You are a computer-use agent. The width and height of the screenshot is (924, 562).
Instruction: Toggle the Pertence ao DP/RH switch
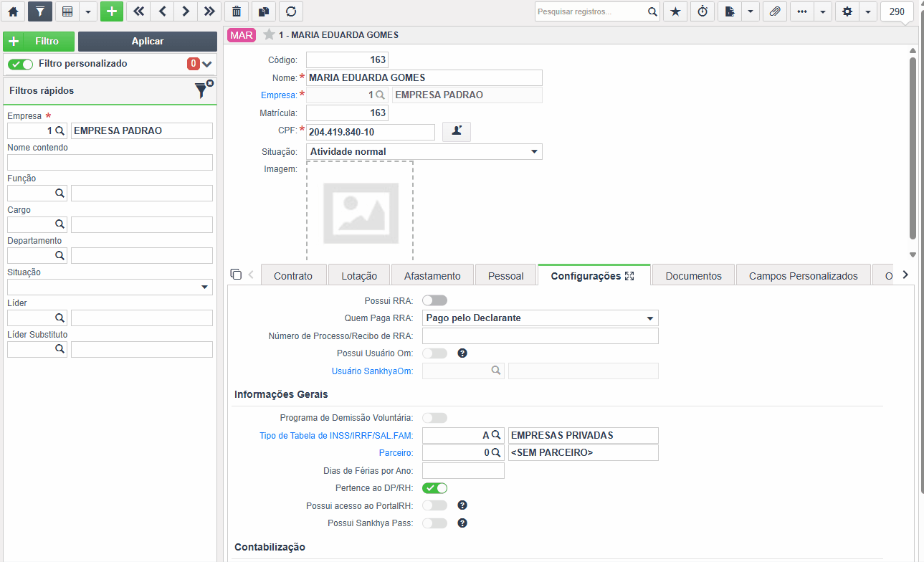(x=435, y=488)
